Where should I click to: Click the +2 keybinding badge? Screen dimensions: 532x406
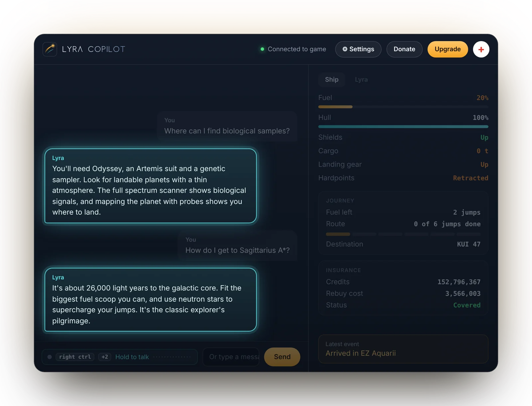(x=105, y=357)
